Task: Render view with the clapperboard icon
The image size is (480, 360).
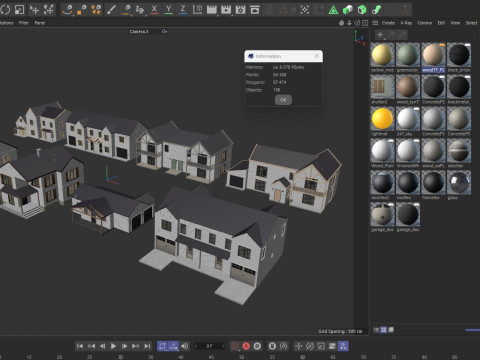Action: [x=212, y=10]
